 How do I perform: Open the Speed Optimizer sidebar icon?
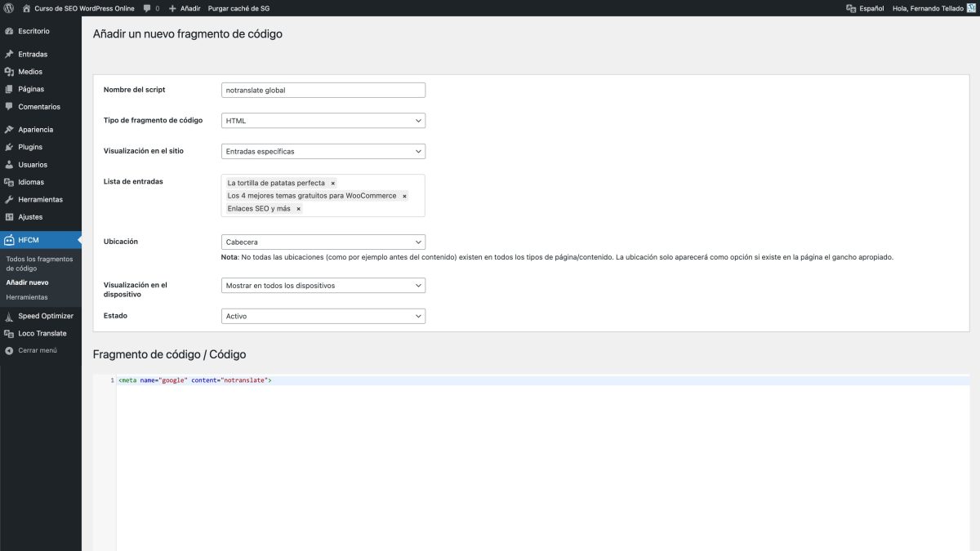coord(9,316)
